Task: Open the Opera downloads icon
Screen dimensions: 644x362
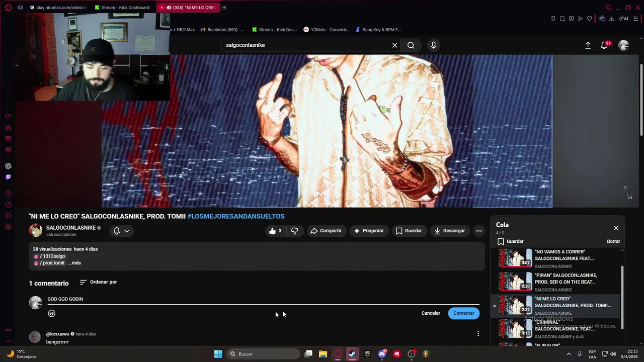Action: (611, 19)
